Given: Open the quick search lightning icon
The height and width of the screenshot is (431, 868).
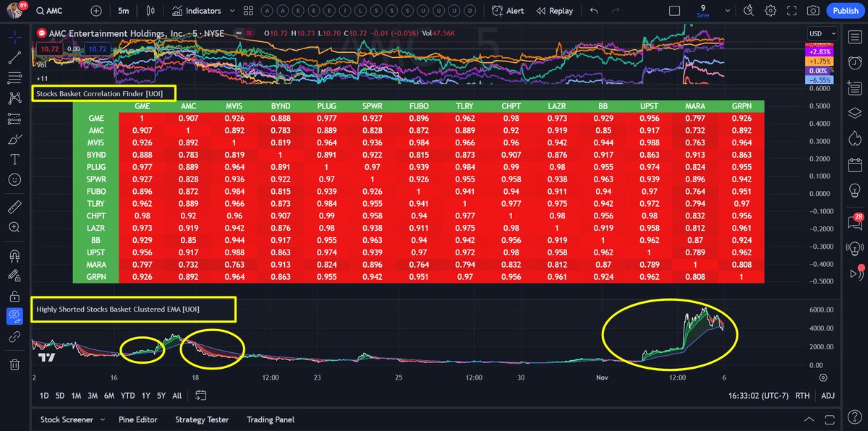Looking at the screenshot, I should point(750,11).
